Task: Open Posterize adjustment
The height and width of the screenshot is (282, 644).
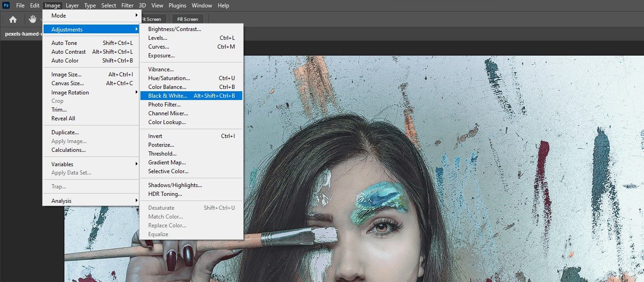Action: 191,145
